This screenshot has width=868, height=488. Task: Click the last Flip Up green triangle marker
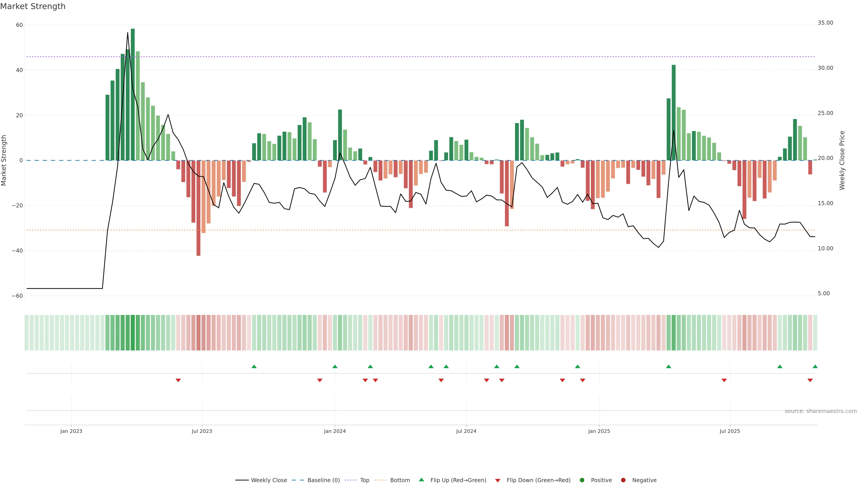point(815,366)
